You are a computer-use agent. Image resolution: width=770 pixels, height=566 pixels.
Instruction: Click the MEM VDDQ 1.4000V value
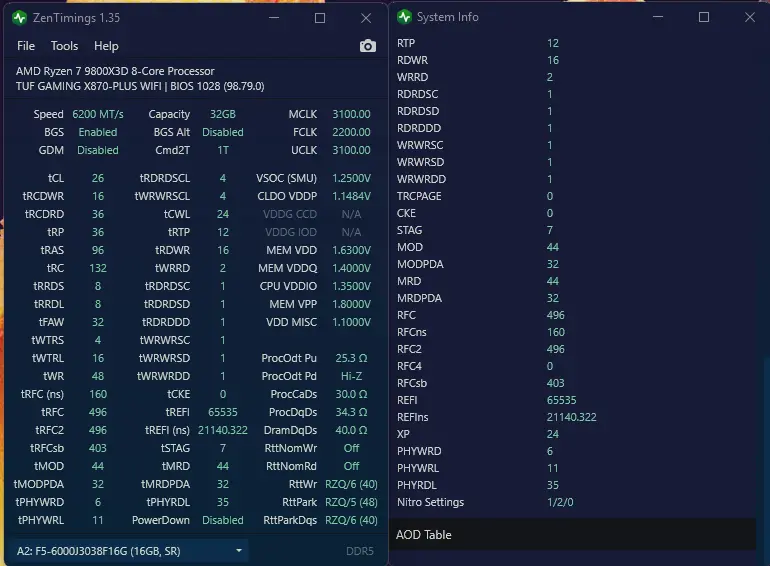351,268
